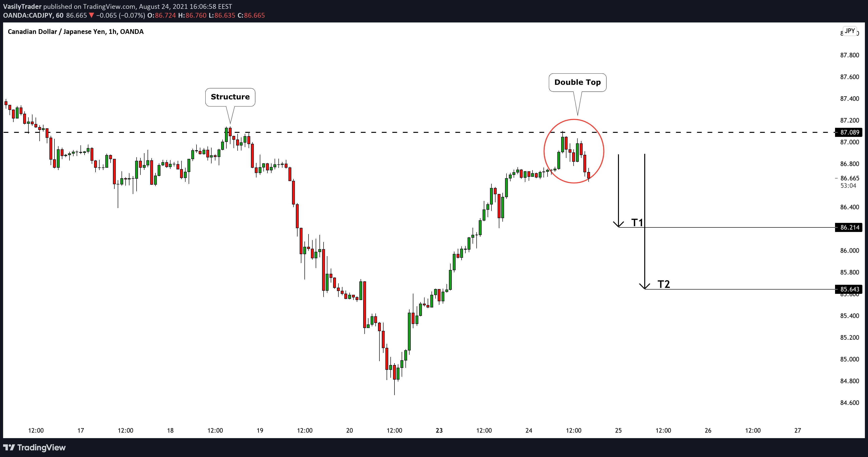This screenshot has width=868, height=457.
Task: Click the 87.800 price axis label
Action: 849,55
